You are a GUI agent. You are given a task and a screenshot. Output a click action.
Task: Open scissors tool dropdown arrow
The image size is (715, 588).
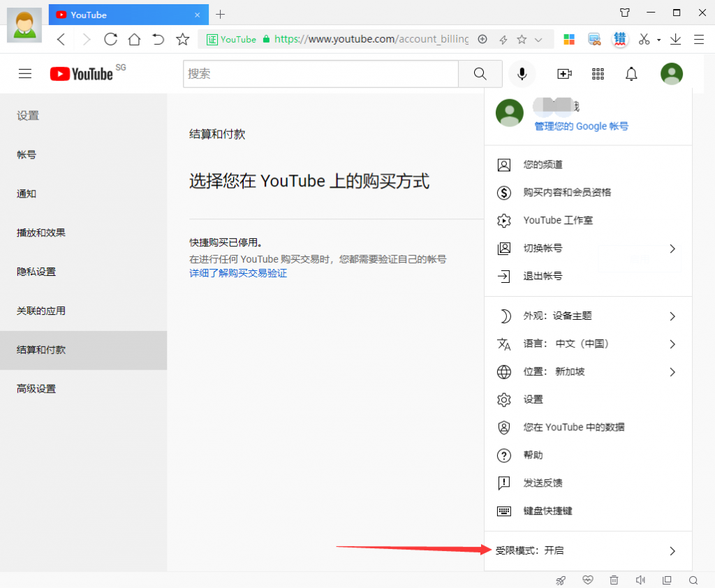click(x=659, y=40)
